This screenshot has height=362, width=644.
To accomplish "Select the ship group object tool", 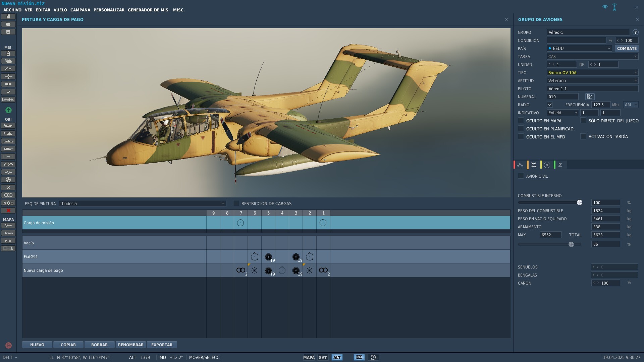I will 8,141.
